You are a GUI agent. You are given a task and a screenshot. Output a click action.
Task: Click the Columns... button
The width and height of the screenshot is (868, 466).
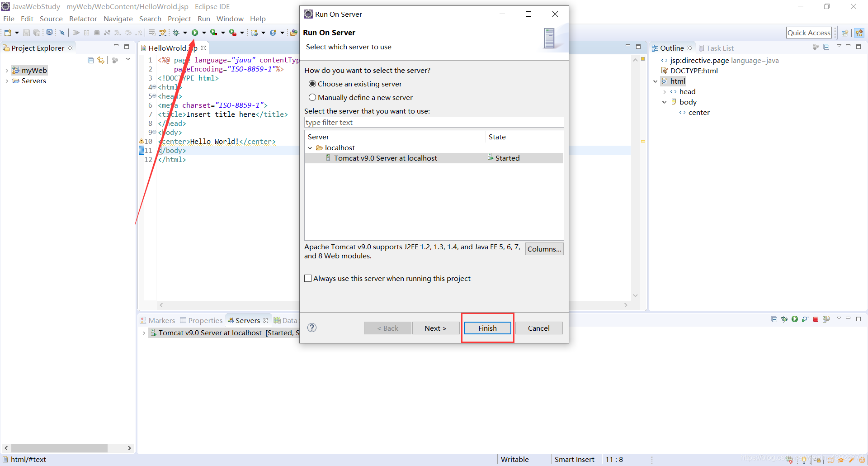click(544, 249)
